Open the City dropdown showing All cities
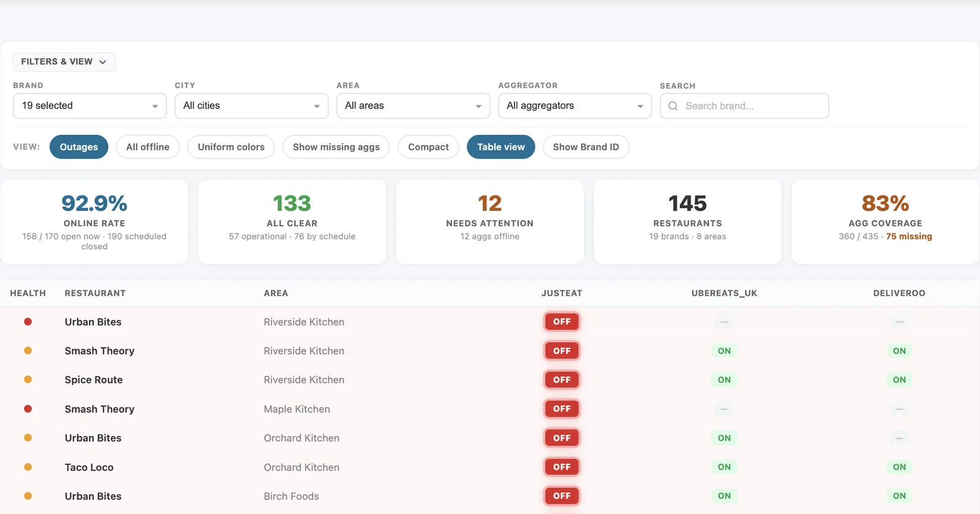 coord(252,106)
